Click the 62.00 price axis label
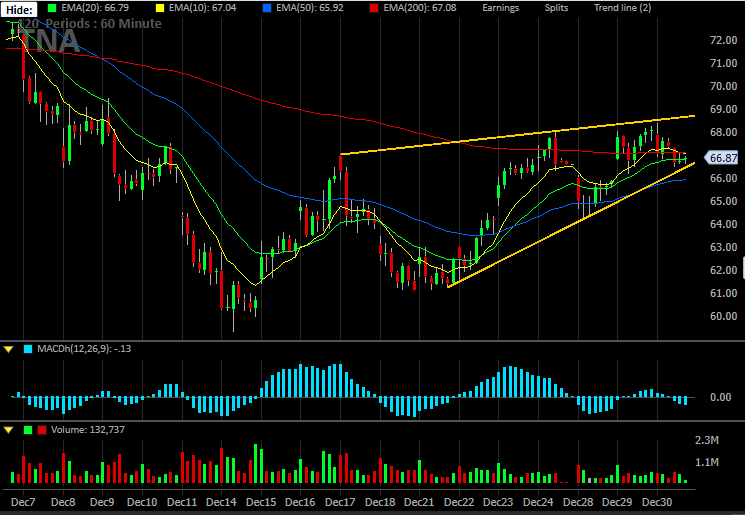This screenshot has height=515, width=745. pyautogui.click(x=724, y=270)
